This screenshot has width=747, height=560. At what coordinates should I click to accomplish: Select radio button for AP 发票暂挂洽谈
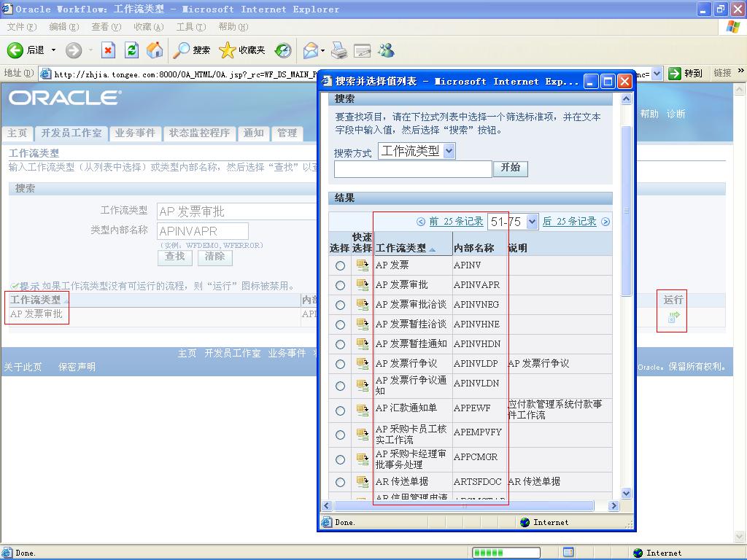point(340,324)
